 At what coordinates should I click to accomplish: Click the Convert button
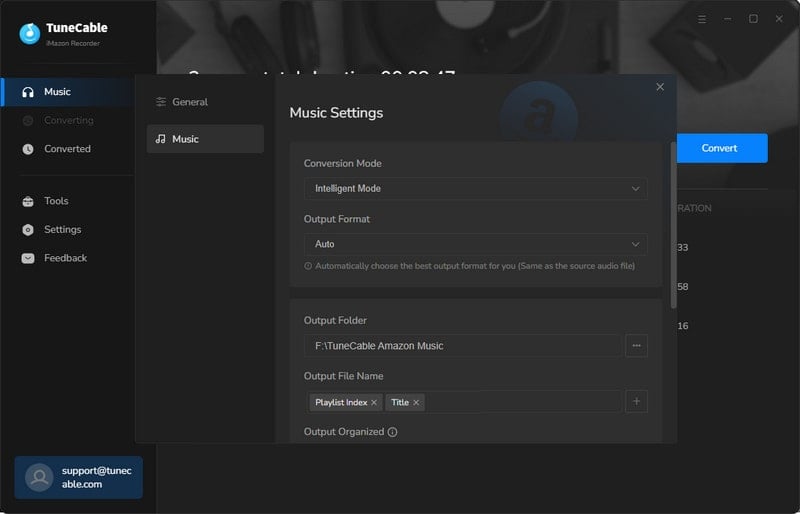tap(721, 148)
